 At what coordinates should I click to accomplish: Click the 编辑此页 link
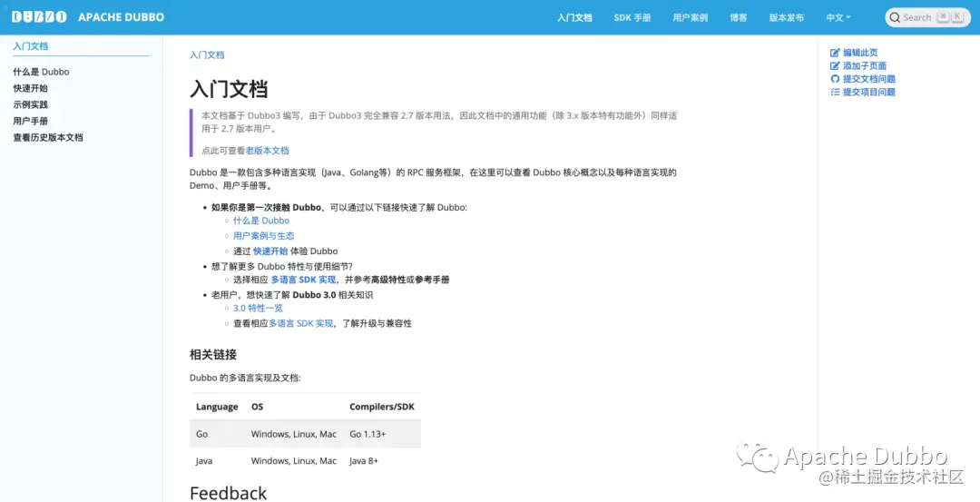[x=860, y=53]
